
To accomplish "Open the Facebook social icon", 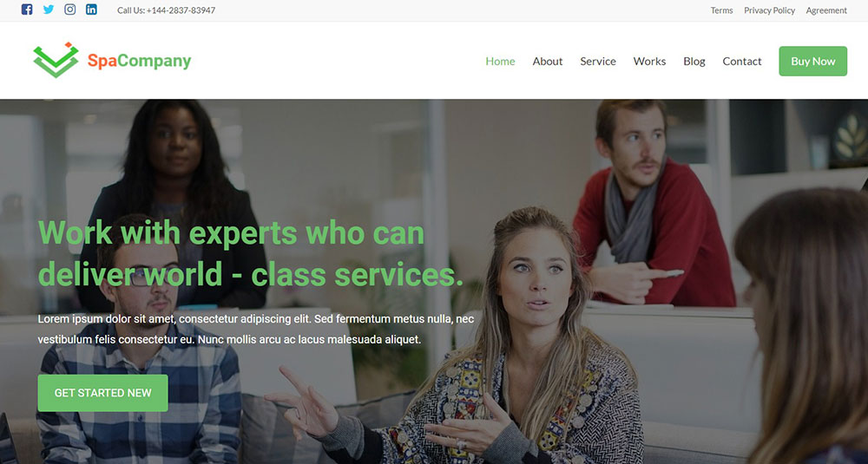I will [x=27, y=10].
